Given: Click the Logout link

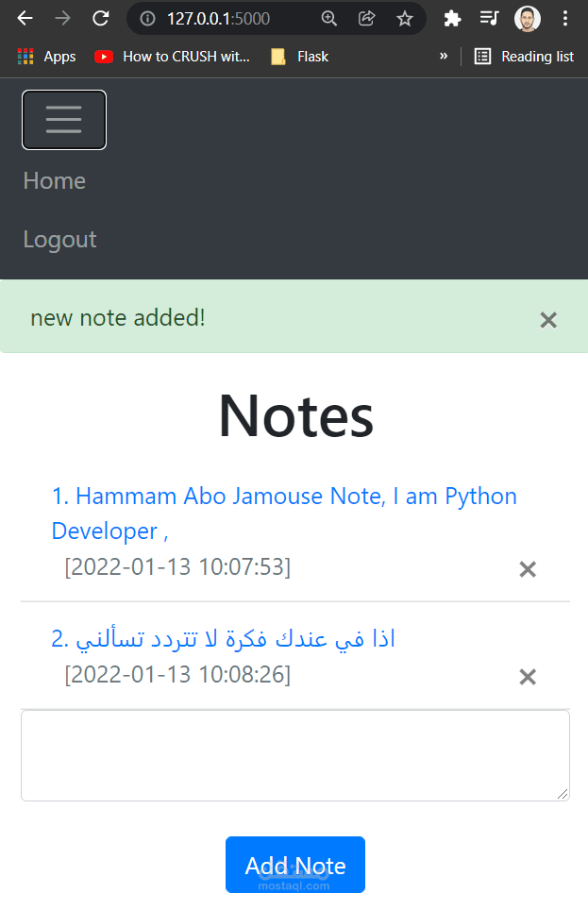Looking at the screenshot, I should coord(59,239).
